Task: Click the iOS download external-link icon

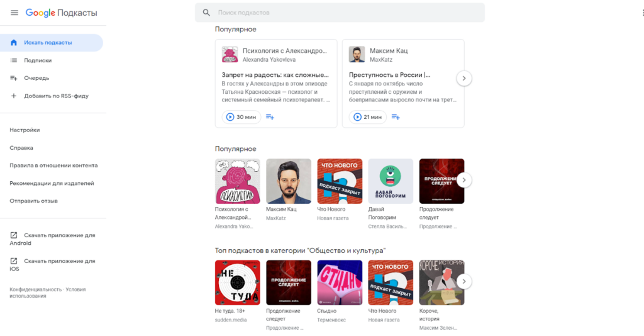Action: [14, 261]
